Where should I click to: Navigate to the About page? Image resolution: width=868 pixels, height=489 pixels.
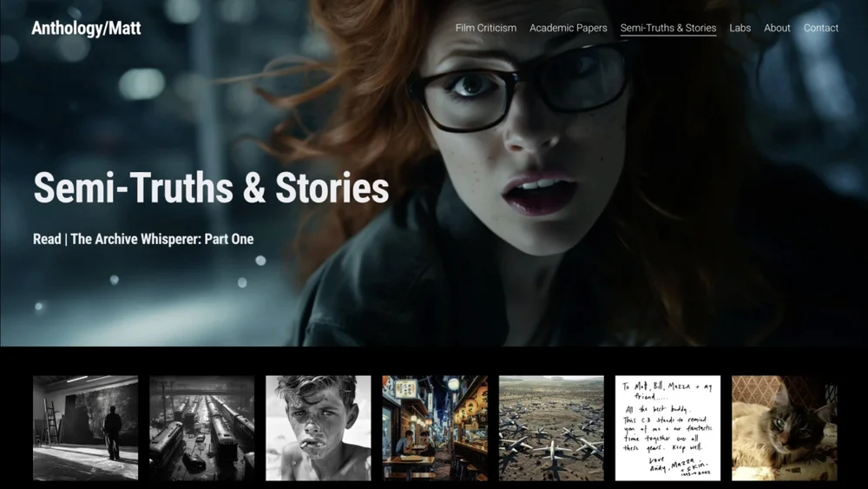click(777, 28)
